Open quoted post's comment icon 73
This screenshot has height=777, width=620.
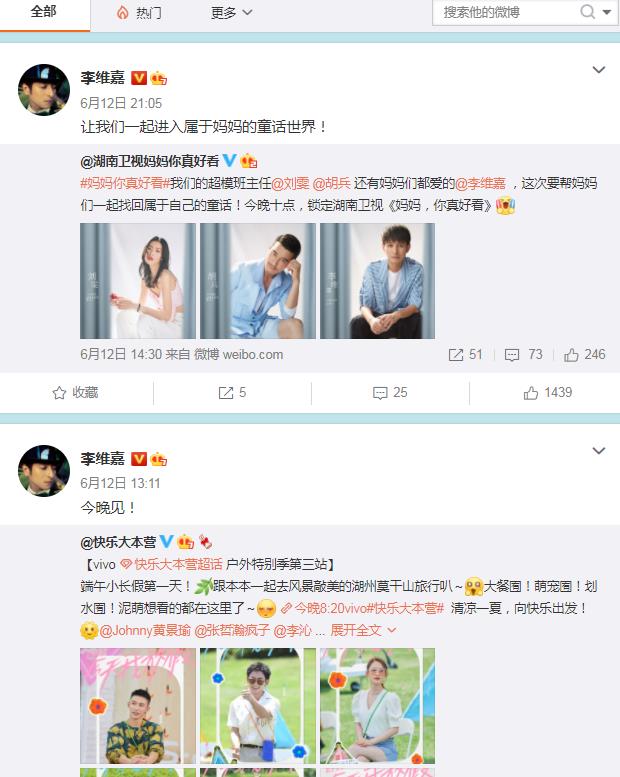click(523, 354)
